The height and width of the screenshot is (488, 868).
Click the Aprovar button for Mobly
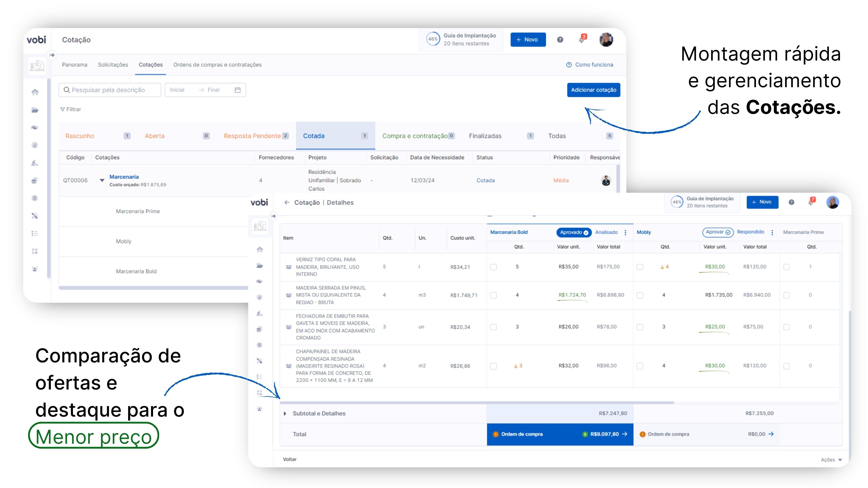click(718, 232)
